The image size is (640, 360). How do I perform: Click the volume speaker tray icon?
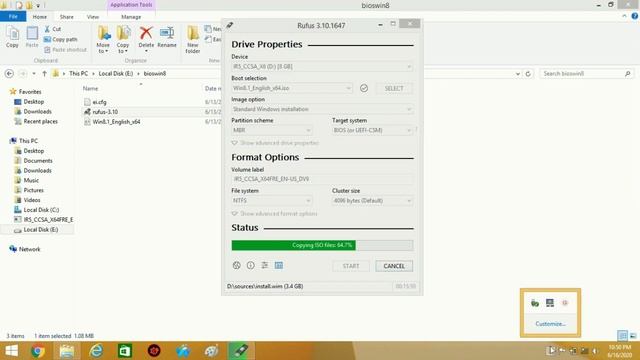[596, 351]
